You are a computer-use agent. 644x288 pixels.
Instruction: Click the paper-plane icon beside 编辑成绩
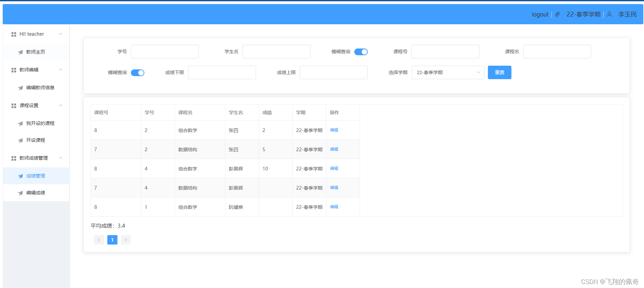21,193
